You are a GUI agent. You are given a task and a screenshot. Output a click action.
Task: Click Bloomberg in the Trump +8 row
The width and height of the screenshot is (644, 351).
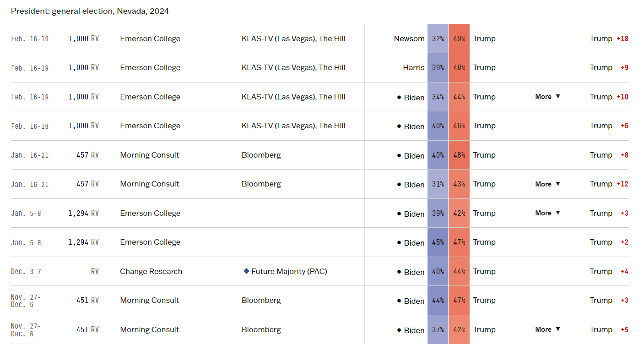coord(261,155)
